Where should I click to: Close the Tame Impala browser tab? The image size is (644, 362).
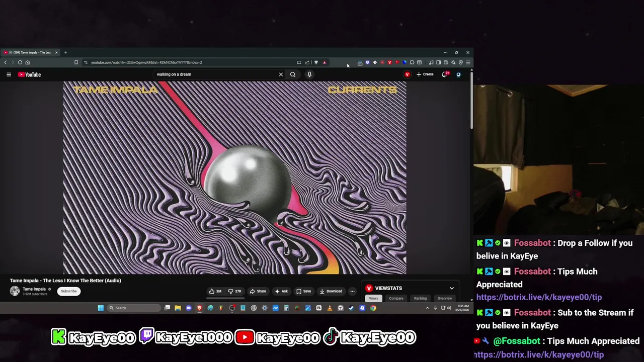tap(56, 52)
